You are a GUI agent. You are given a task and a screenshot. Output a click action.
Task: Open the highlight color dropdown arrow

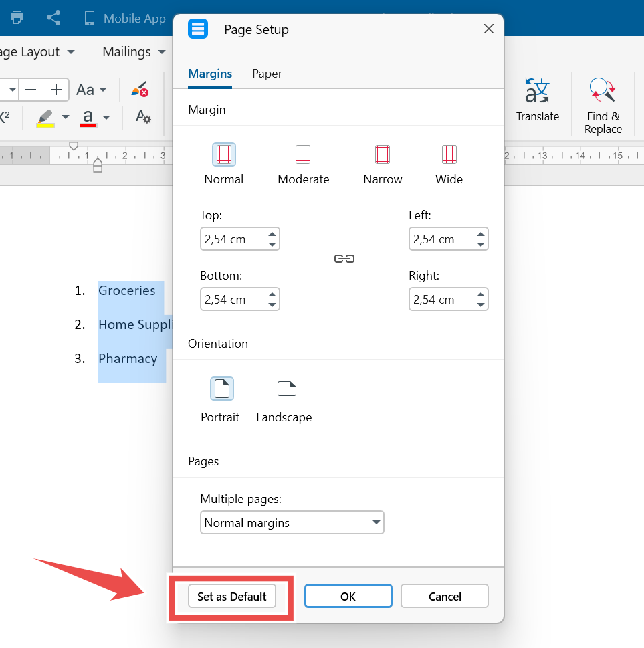coord(66,118)
